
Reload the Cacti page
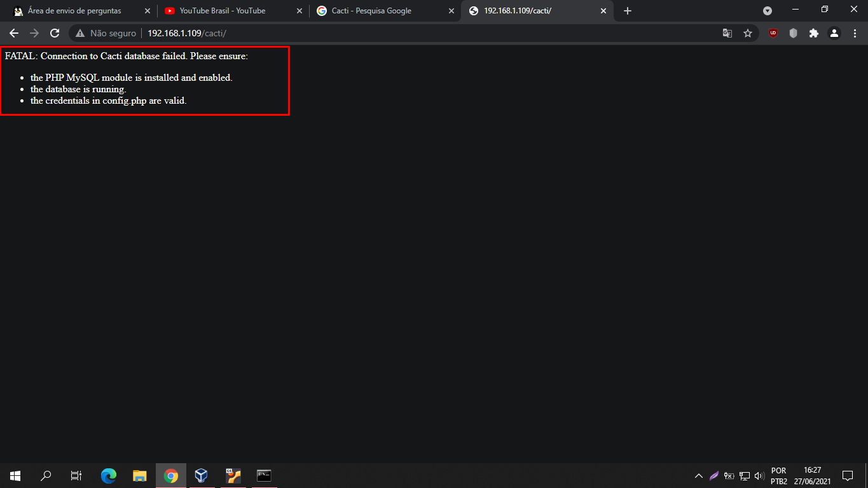pos(55,33)
